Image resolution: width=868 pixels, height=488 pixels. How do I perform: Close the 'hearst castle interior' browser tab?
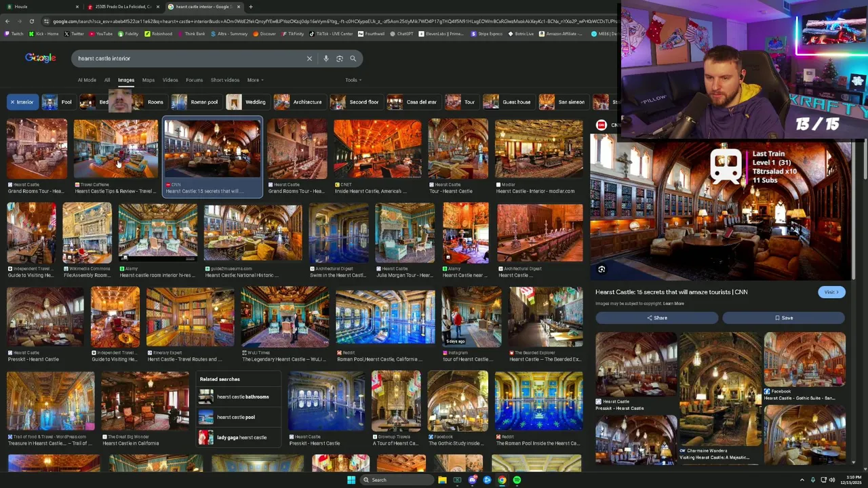238,7
